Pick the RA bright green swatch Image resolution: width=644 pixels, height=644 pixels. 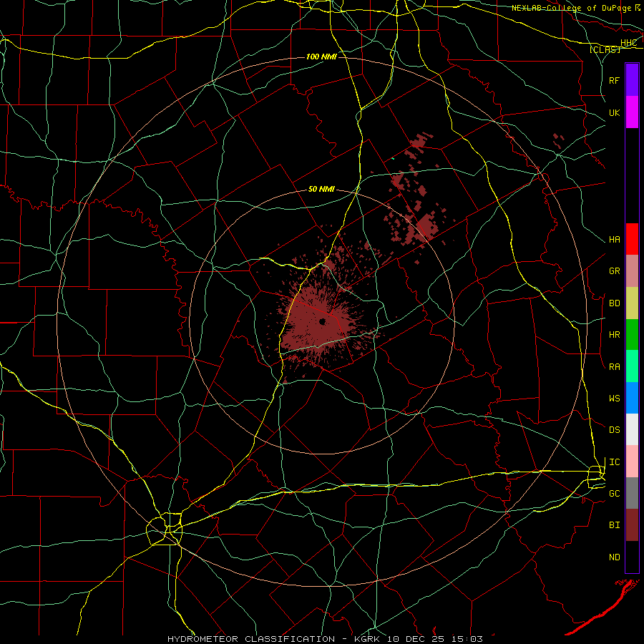pos(632,366)
